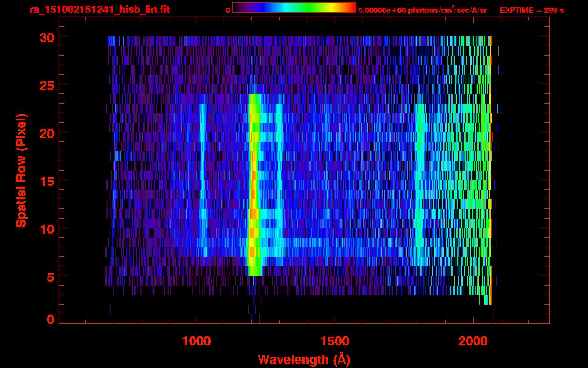Click the EXPTIME = 299 s label
The width and height of the screenshot is (588, 368).
(x=531, y=10)
